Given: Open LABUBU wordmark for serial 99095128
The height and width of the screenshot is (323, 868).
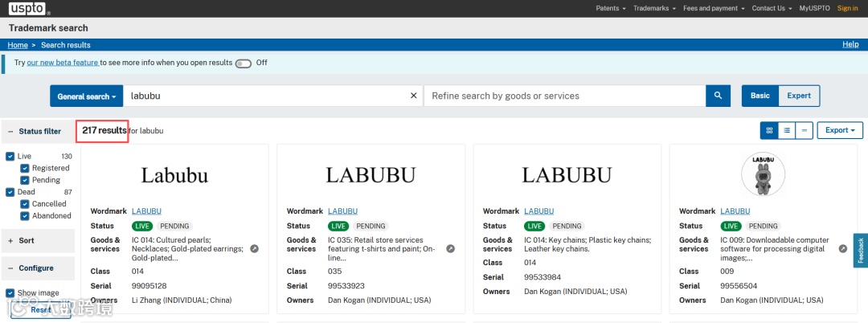Looking at the screenshot, I should (146, 211).
